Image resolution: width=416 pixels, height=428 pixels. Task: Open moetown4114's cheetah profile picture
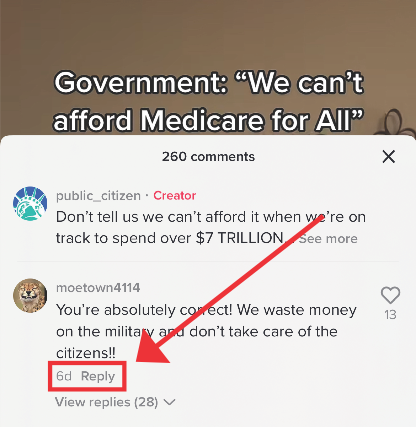[x=30, y=295]
